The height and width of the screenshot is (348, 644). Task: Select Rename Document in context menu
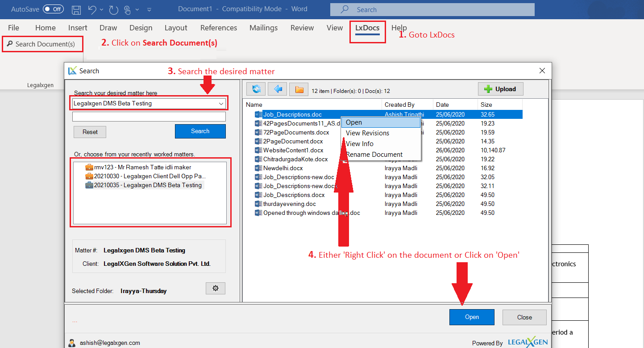[x=374, y=155]
